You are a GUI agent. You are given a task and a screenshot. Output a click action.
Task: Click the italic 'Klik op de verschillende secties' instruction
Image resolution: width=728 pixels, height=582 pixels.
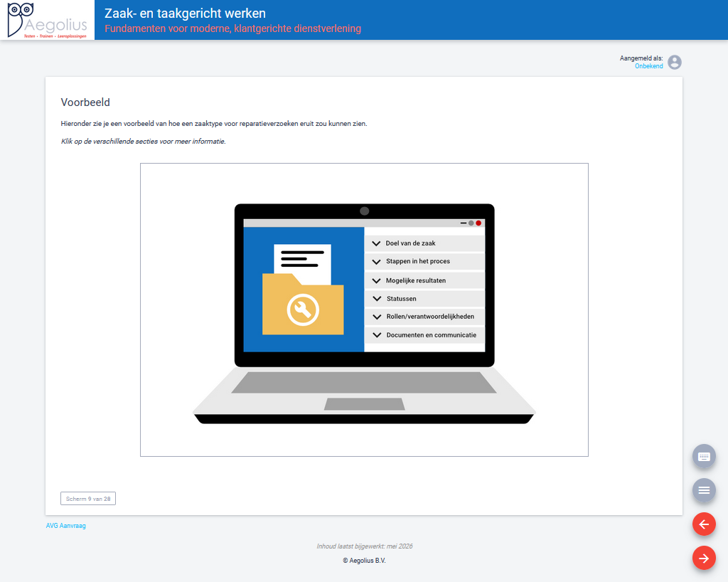coord(144,141)
